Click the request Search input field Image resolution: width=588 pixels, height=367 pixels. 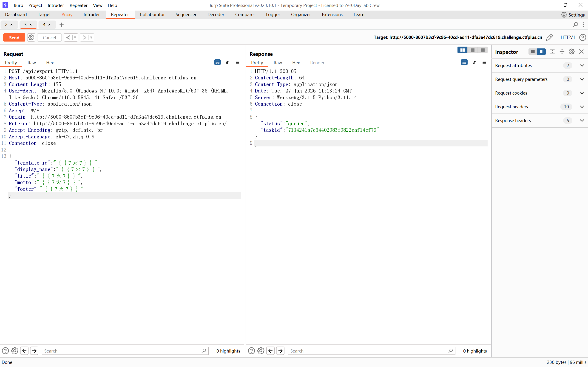tap(125, 351)
